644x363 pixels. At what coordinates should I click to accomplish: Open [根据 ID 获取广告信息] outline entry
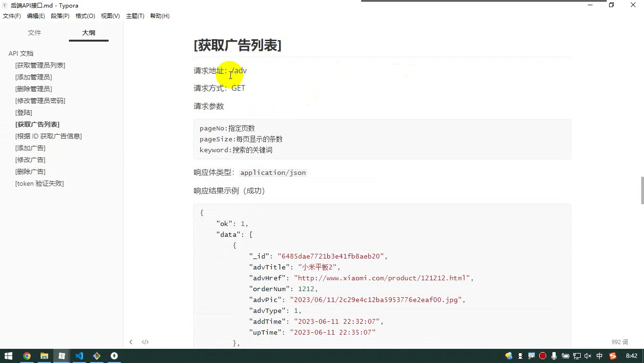48,136
